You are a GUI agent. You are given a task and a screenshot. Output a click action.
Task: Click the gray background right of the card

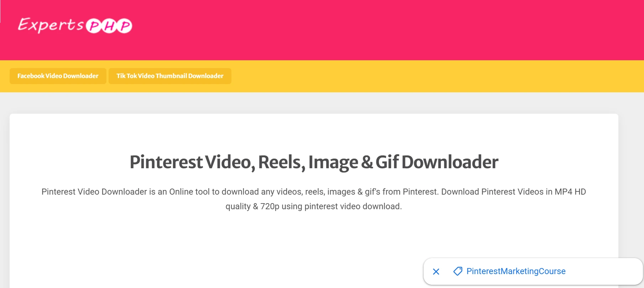click(x=631, y=178)
